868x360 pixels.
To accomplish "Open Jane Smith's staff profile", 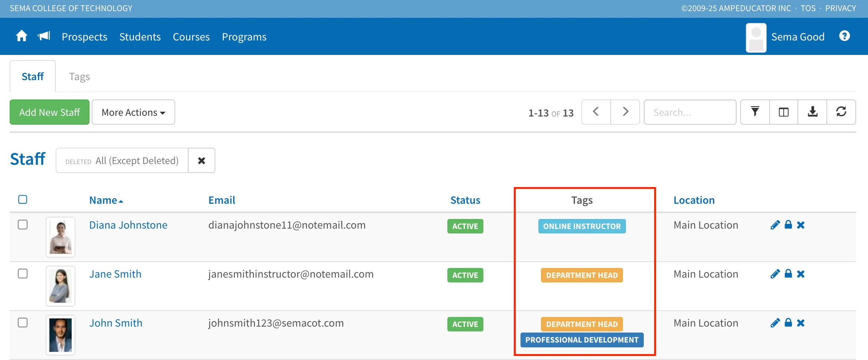I will (x=115, y=274).
